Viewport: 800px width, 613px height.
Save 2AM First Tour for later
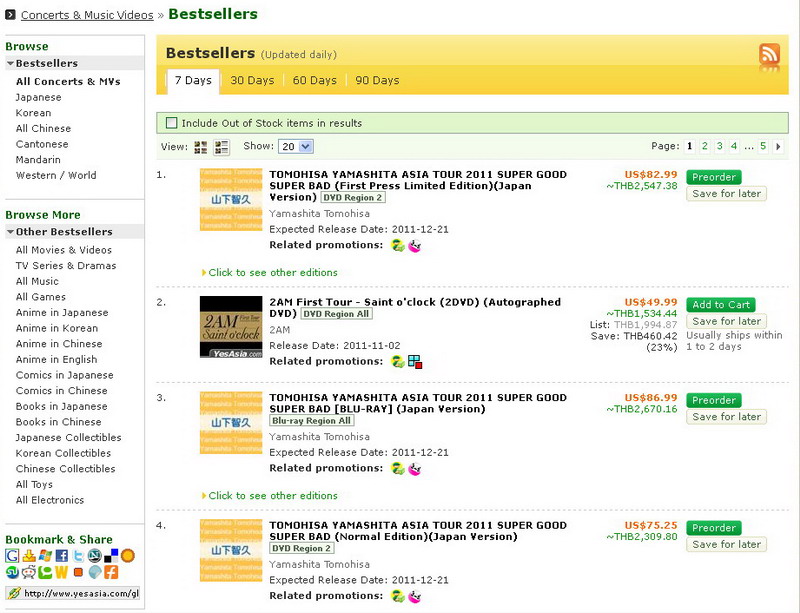[726, 322]
